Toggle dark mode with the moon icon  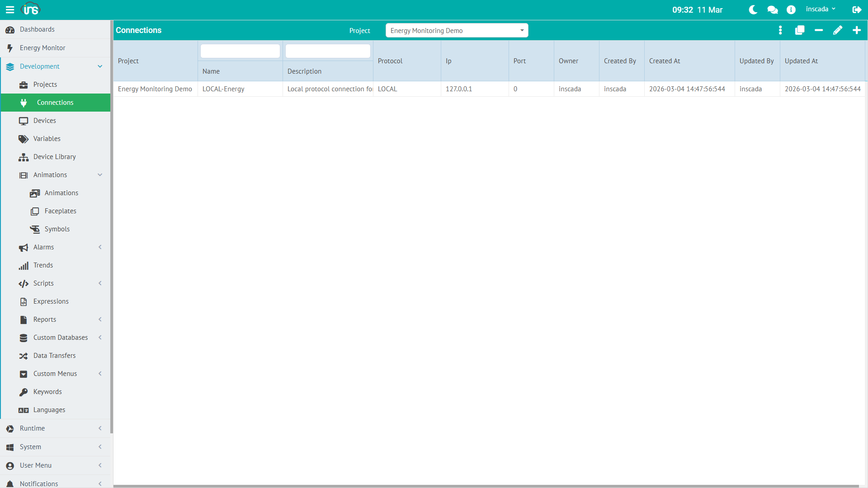click(x=753, y=9)
